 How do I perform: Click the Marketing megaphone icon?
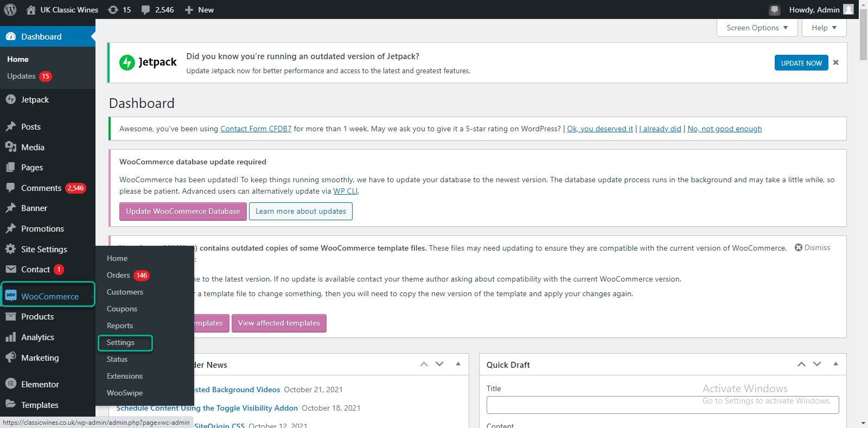click(11, 357)
